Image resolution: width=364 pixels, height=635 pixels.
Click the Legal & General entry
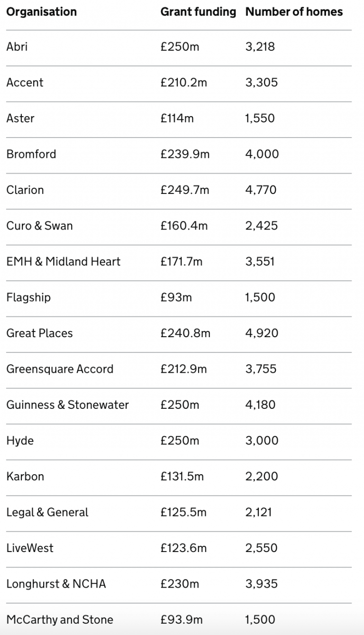(x=47, y=512)
